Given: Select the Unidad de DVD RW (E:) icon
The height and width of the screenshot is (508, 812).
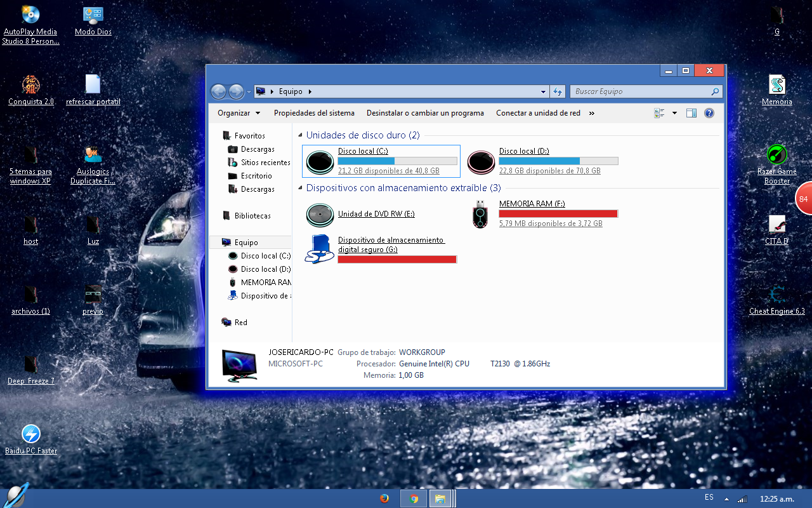Looking at the screenshot, I should coord(320,215).
